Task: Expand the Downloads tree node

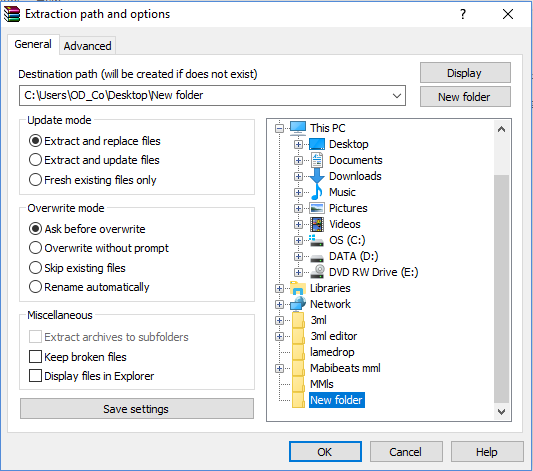Action: pyautogui.click(x=298, y=176)
